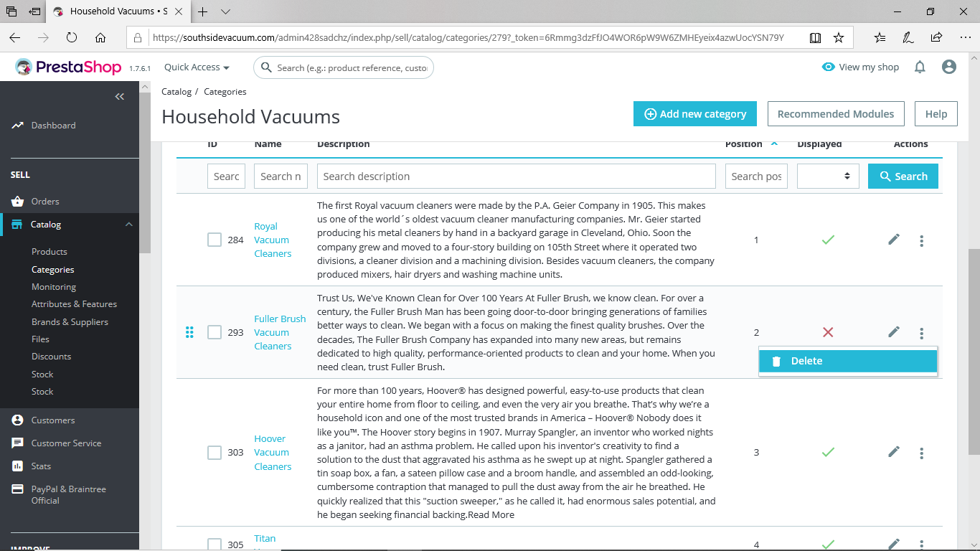Open the Displayed filter dropdown
980x551 pixels.
[828, 176]
